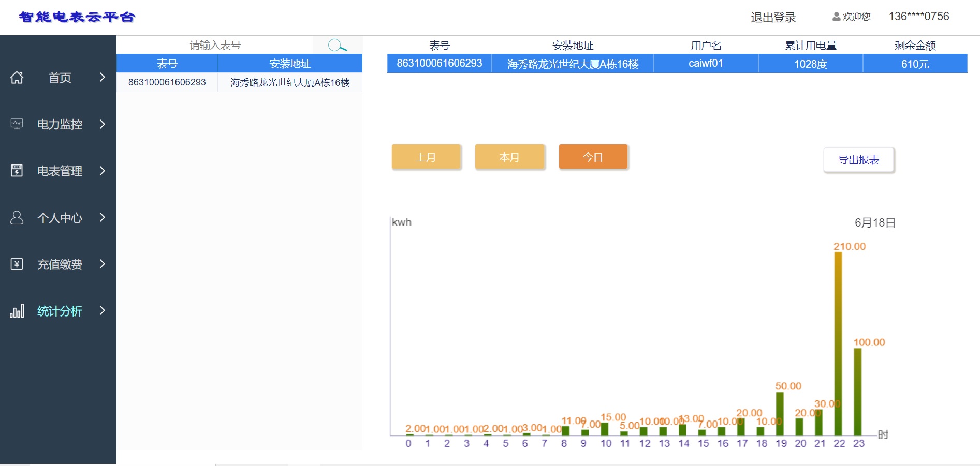Click the 30.00 bar at hour 21

(818, 423)
